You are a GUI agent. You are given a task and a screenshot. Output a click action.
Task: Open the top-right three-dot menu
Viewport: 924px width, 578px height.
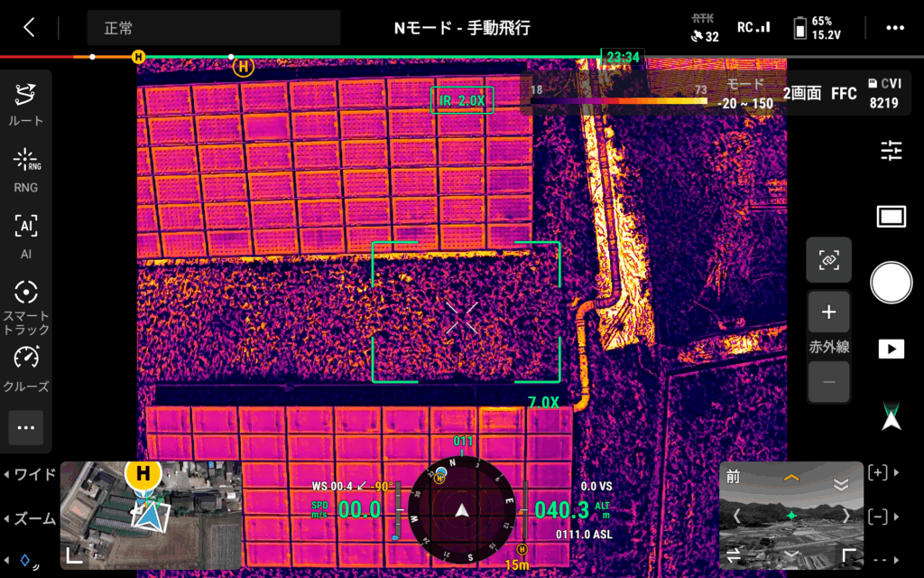click(894, 28)
